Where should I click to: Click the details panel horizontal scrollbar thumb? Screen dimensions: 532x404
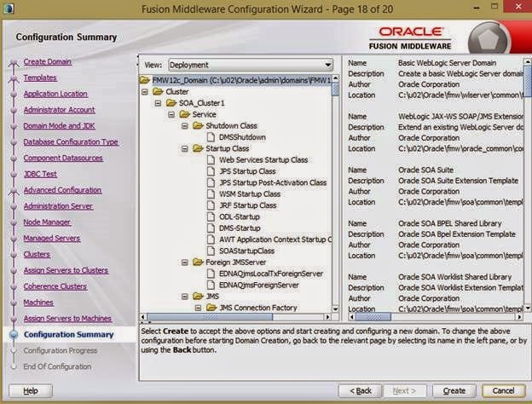(373, 317)
